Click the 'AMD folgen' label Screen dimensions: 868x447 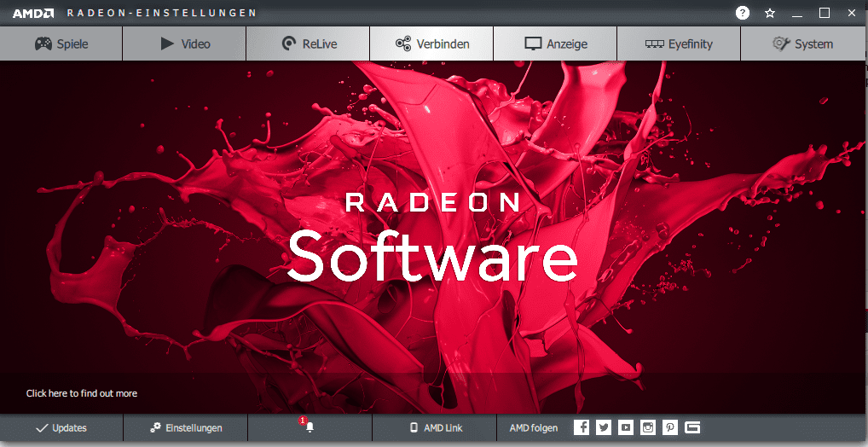534,427
